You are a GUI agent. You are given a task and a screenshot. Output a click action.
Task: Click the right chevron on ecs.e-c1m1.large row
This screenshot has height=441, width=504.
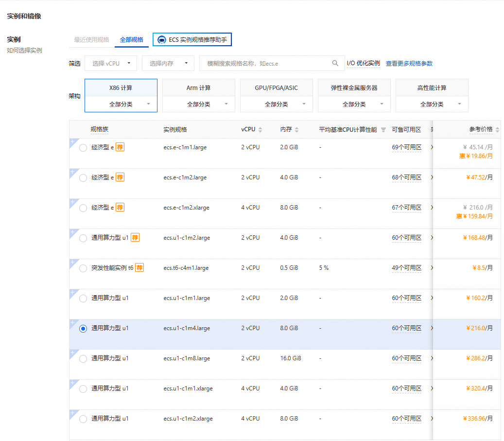pyautogui.click(x=432, y=147)
